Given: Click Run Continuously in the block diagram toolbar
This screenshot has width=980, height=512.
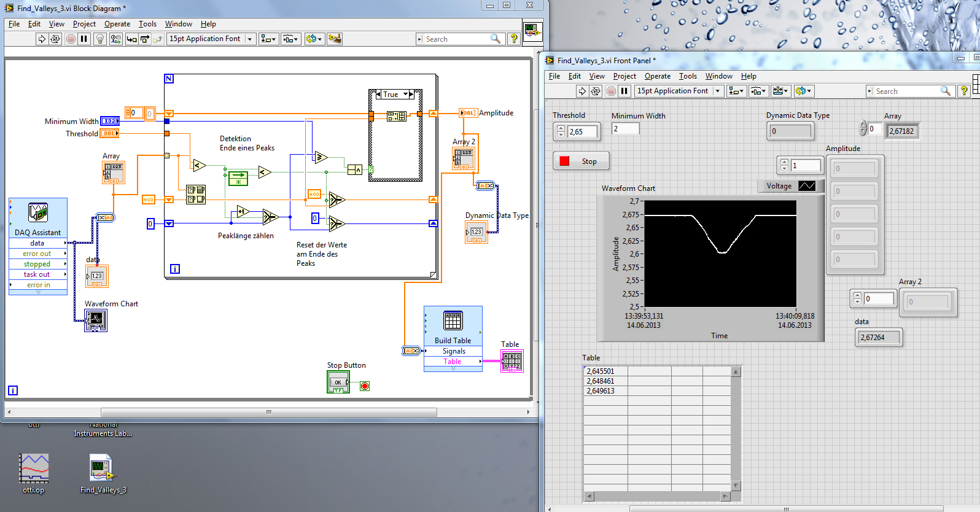Looking at the screenshot, I should click(55, 39).
